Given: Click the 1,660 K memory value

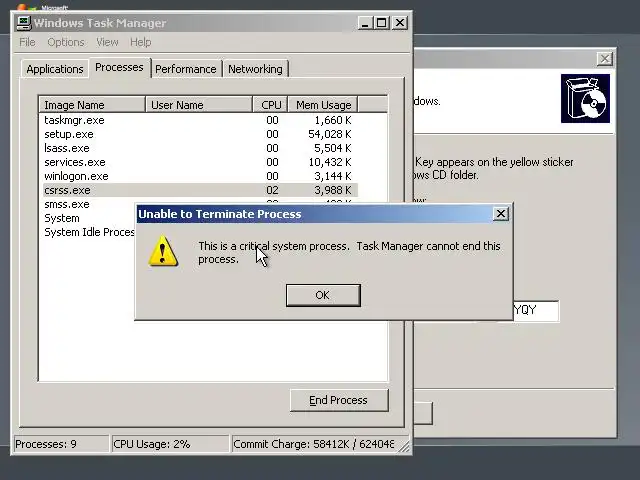Looking at the screenshot, I should (333, 120).
